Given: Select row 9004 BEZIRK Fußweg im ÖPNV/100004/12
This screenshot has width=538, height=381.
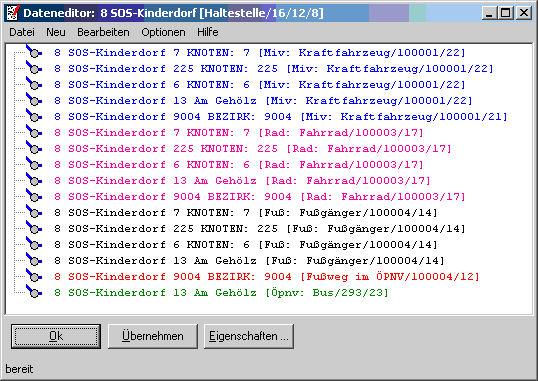Looking at the screenshot, I should (267, 277).
